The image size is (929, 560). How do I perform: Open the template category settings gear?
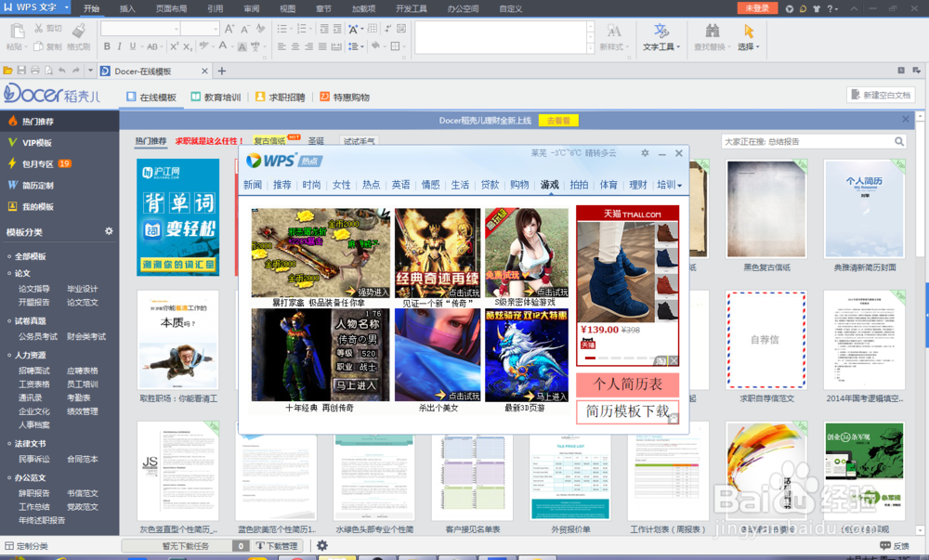point(109,231)
